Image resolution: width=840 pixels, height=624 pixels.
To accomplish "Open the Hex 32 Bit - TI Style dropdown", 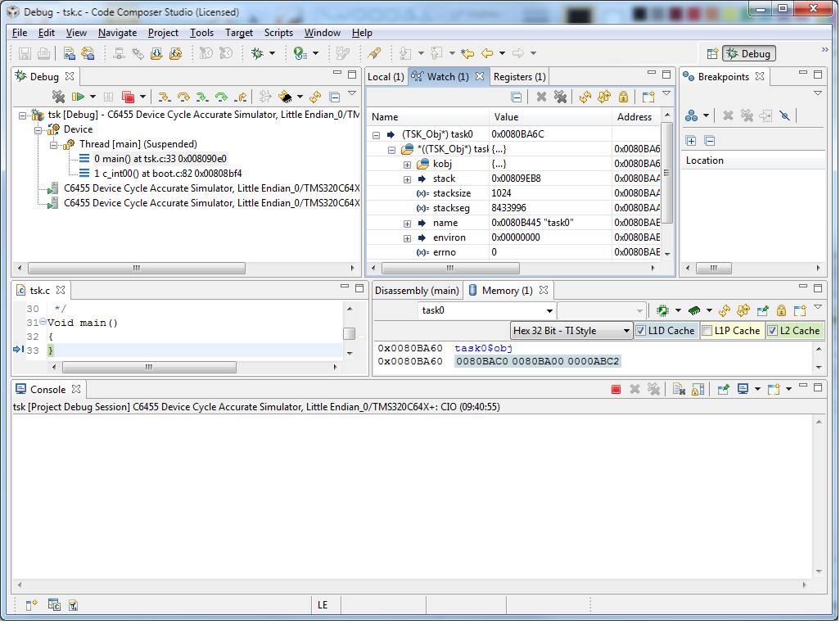I will point(571,331).
